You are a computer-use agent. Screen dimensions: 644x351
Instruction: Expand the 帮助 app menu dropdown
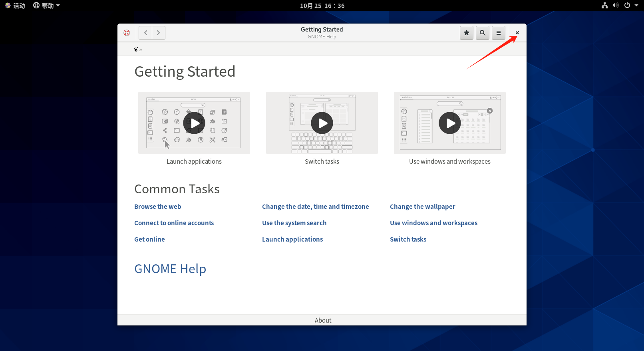(x=46, y=6)
